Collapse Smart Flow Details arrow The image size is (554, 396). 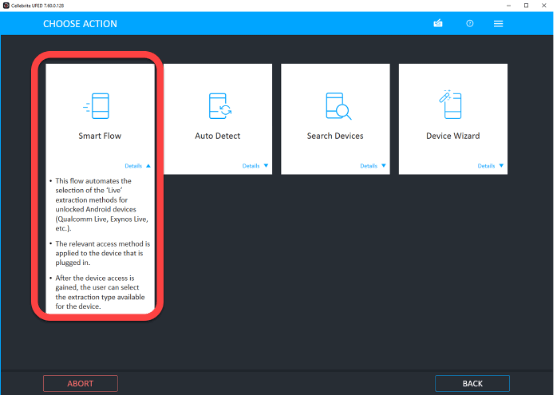148,166
